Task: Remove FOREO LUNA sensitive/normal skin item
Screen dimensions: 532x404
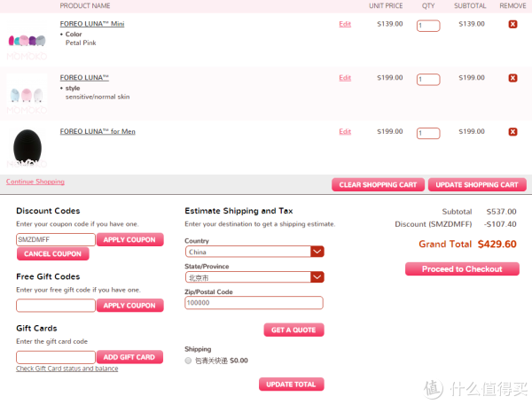Action: 512,78
